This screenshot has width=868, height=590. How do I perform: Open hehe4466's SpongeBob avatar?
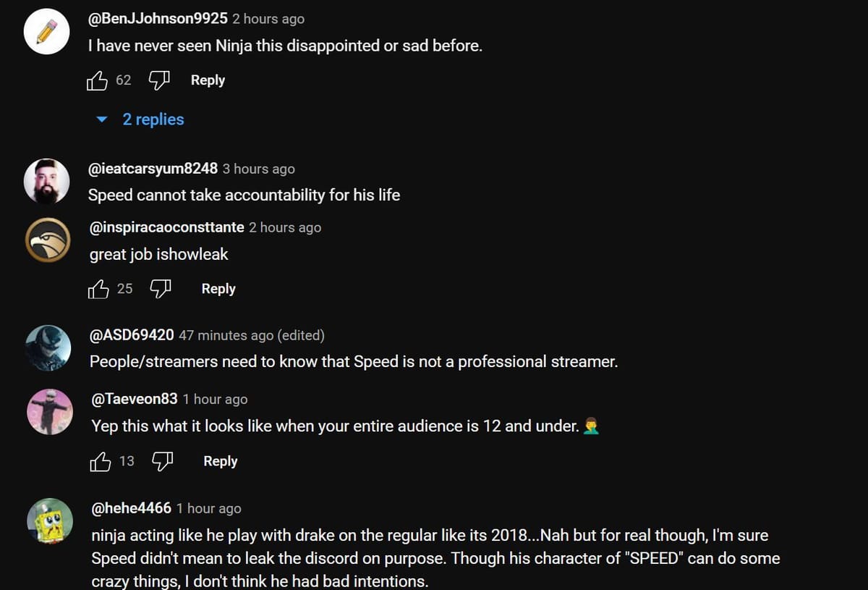(x=49, y=521)
